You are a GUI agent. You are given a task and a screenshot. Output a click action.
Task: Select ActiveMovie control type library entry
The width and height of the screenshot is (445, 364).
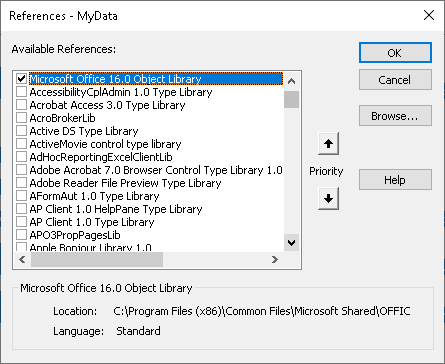(x=105, y=144)
